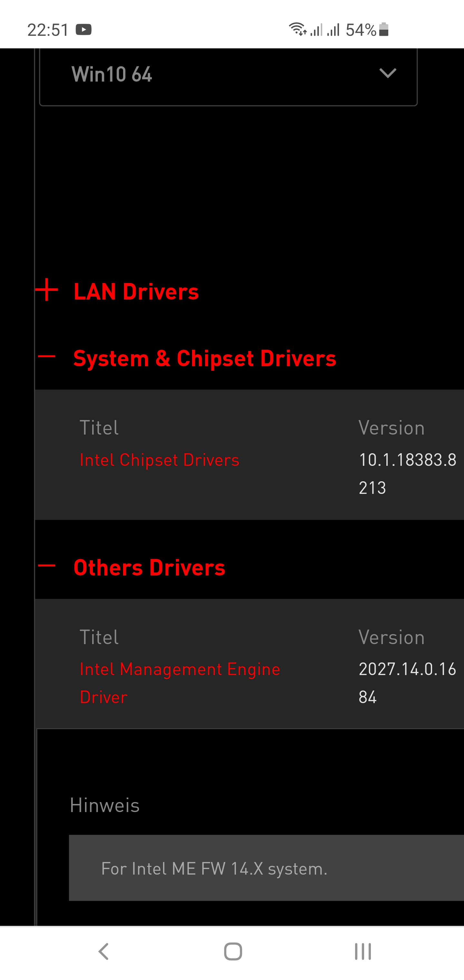Tap the YouTube icon in the status bar
The height and width of the screenshot is (980, 464).
(x=84, y=29)
